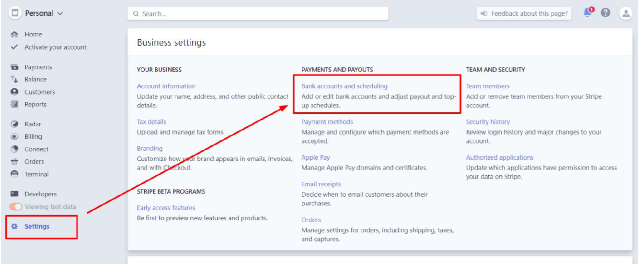Click the TEAM AND SECURITY section heading
Image resolution: width=644 pixels, height=264 pixels.
point(495,70)
